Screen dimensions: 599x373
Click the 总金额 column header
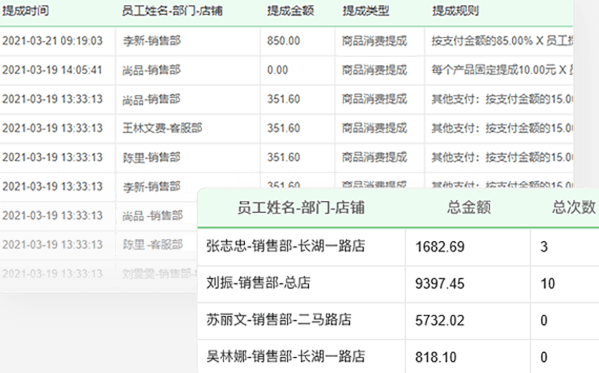pos(469,208)
